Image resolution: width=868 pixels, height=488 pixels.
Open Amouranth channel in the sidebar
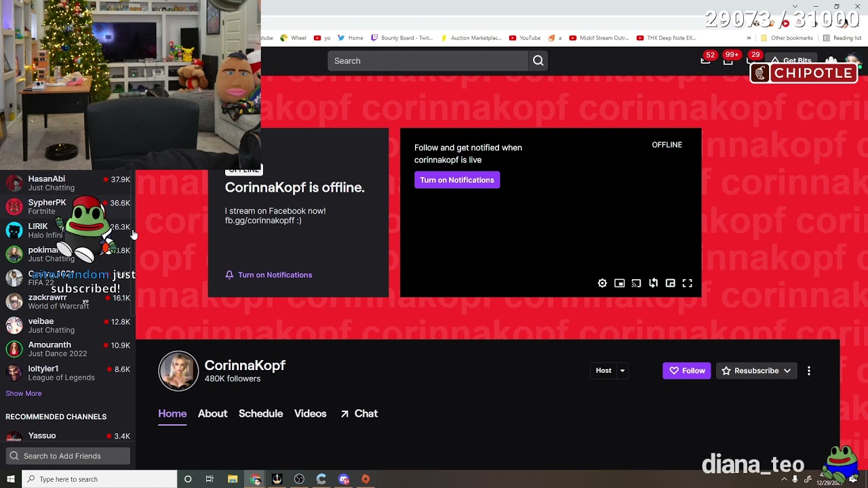click(x=68, y=349)
